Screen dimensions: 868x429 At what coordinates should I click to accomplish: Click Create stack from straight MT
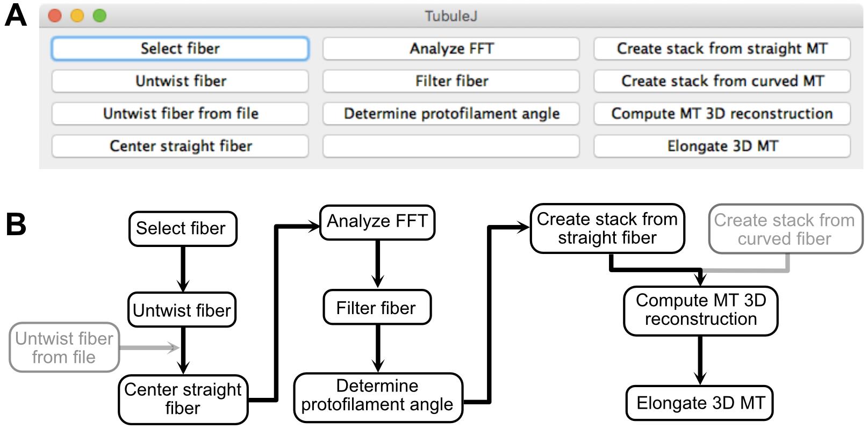(x=722, y=48)
